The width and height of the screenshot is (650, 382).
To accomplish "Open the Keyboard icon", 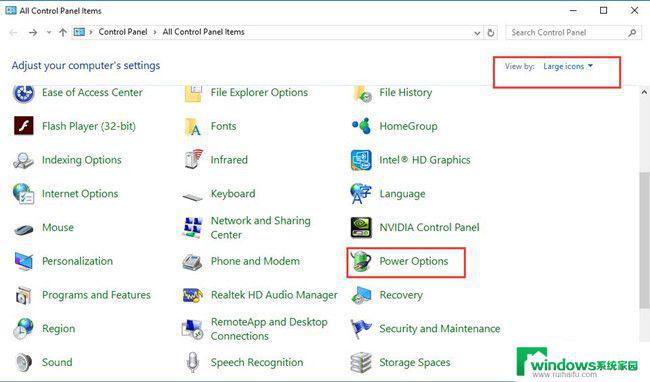I will 193,196.
